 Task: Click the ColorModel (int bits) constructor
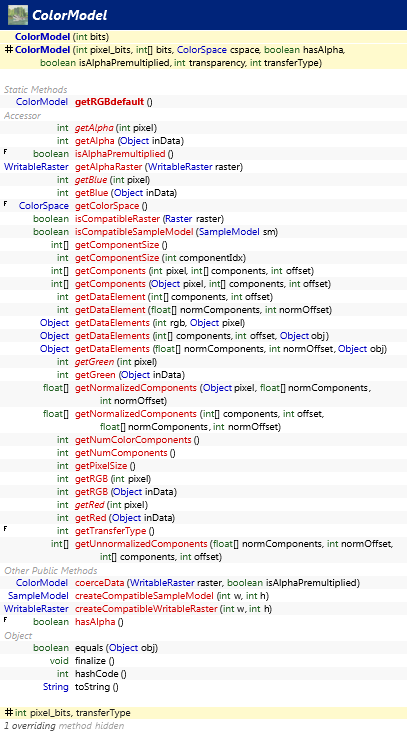[62, 36]
